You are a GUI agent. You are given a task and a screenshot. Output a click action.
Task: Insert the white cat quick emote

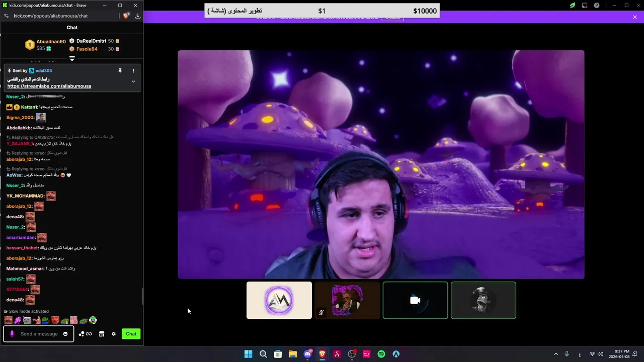click(27, 320)
